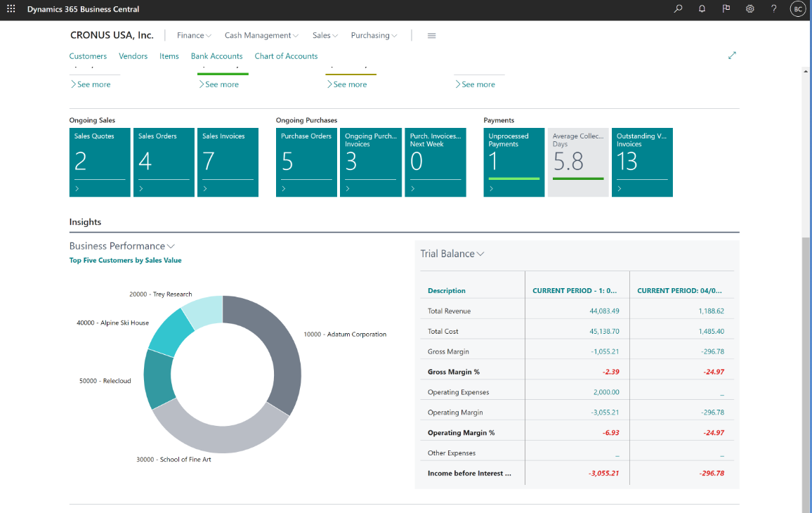
Task: Go to the Customers tab
Action: 88,56
